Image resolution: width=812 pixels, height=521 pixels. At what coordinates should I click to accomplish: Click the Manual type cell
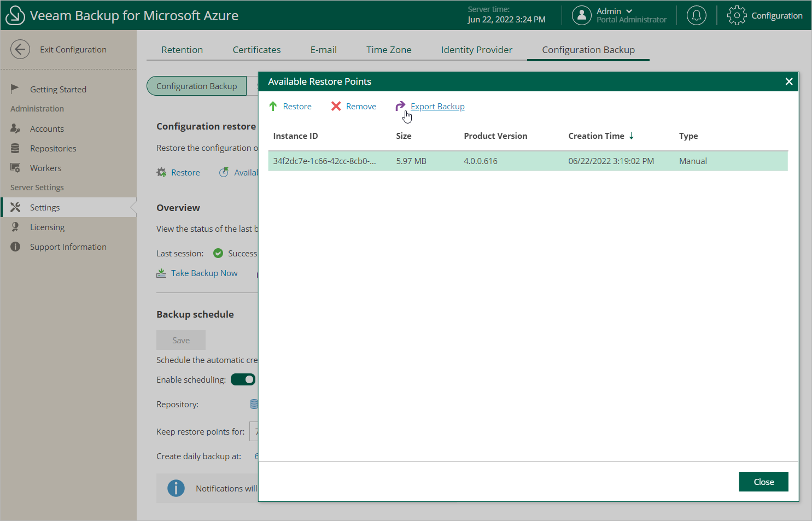tap(693, 161)
